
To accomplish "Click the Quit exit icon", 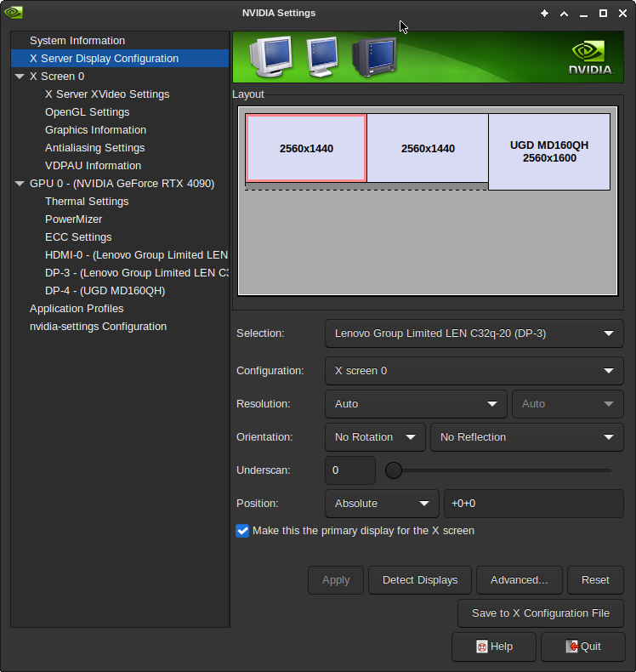I will (571, 646).
